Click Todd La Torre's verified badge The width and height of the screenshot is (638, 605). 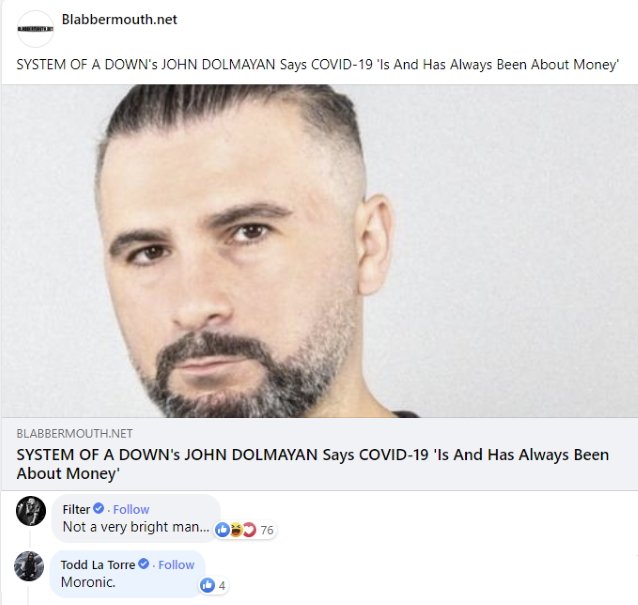[143, 564]
